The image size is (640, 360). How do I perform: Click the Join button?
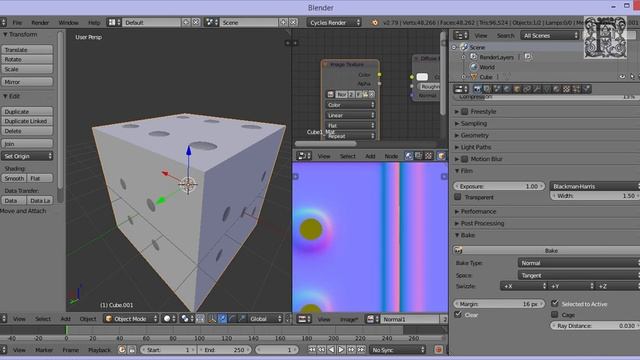pos(27,144)
